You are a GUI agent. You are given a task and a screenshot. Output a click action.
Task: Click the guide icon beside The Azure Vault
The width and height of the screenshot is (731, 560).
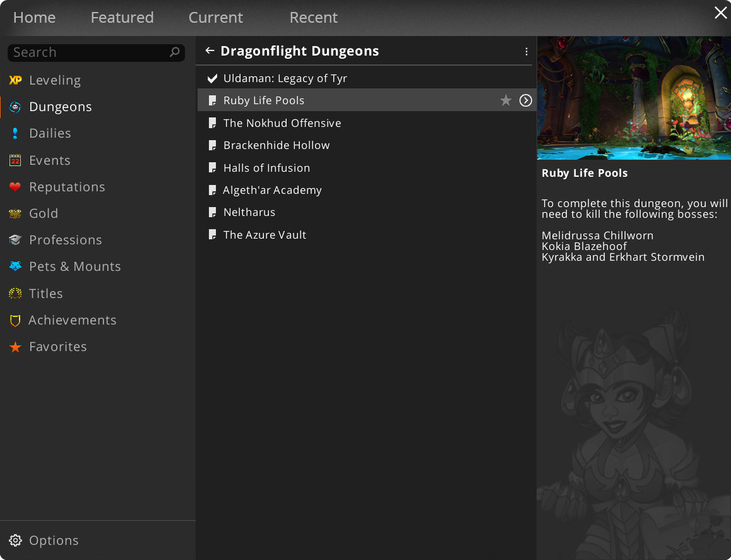pyautogui.click(x=212, y=234)
